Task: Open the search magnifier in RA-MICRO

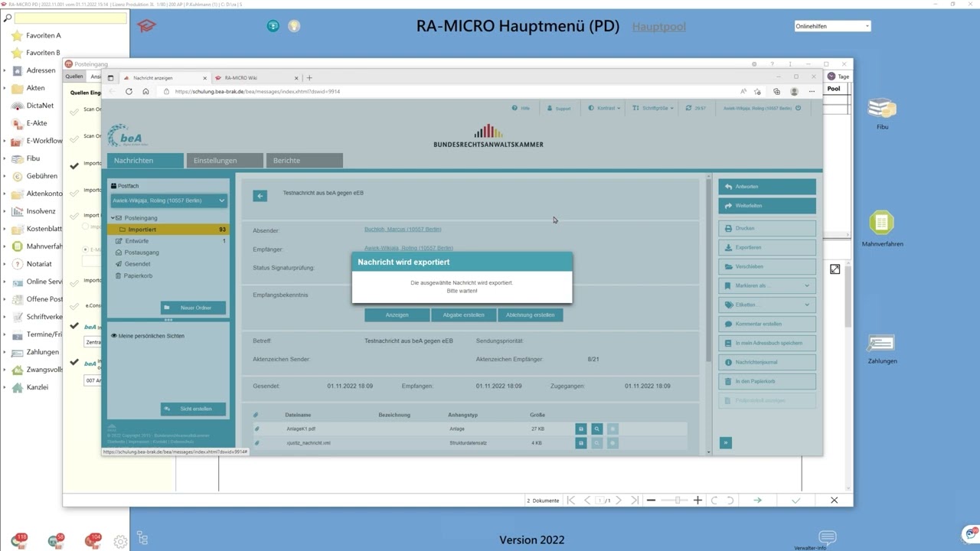Action: click(x=8, y=18)
